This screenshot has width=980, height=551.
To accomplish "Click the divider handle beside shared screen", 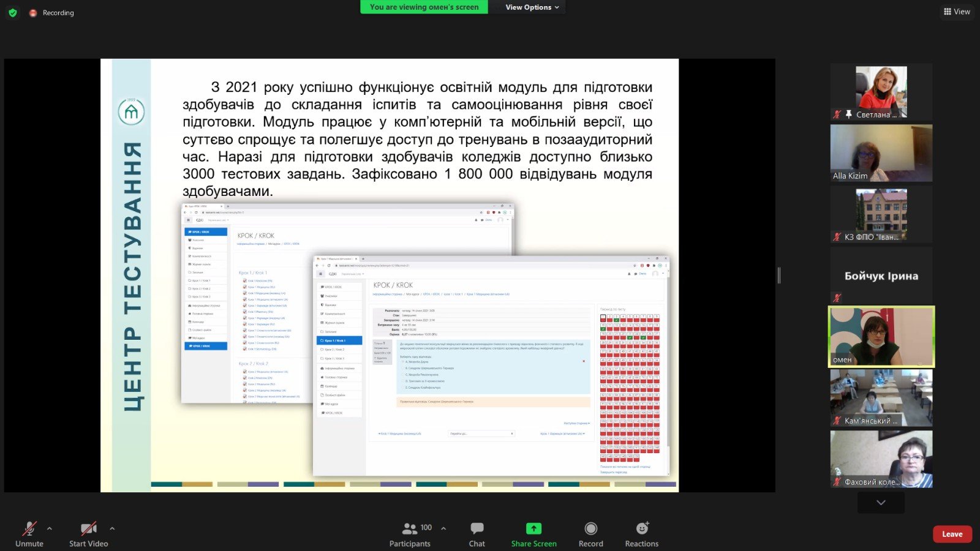I will pyautogui.click(x=779, y=275).
